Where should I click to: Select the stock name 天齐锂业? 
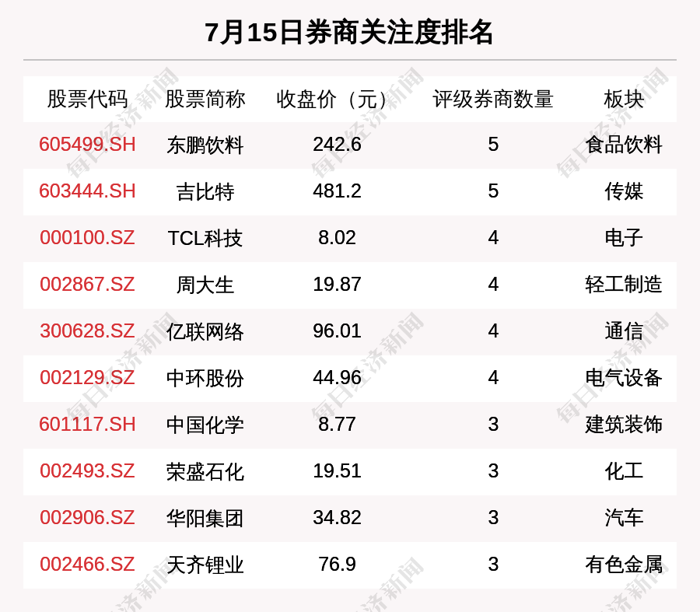click(205, 565)
